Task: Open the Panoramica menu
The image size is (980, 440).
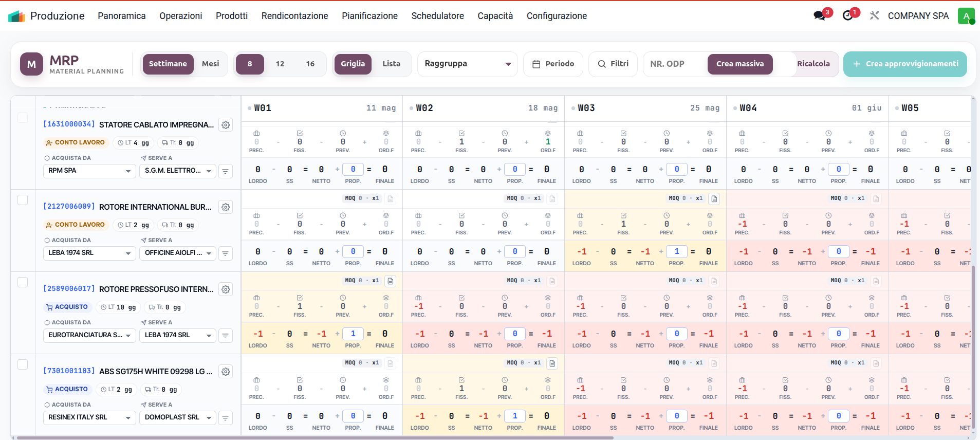Action: (x=122, y=16)
